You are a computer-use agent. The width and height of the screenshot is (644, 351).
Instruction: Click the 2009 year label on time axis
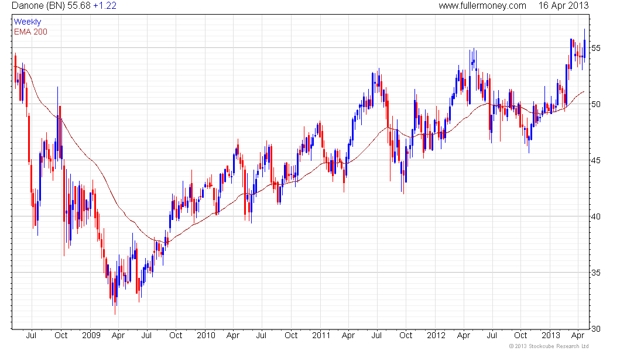point(91,335)
